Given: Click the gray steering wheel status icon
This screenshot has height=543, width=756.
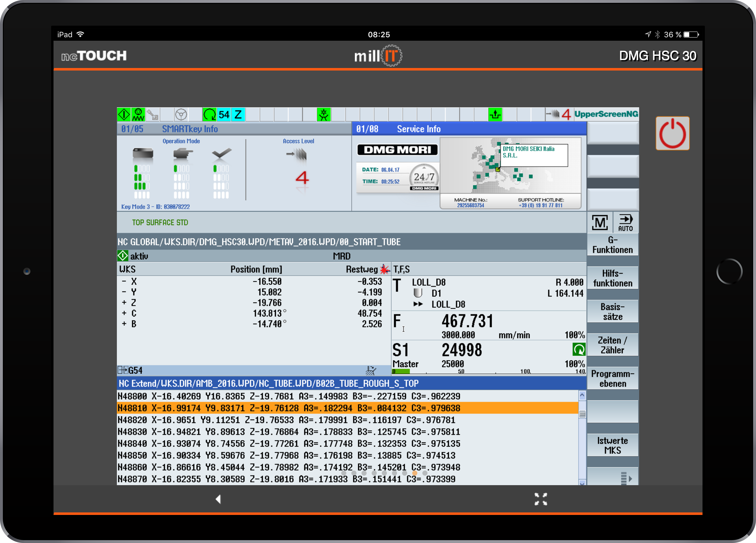Looking at the screenshot, I should [x=181, y=115].
